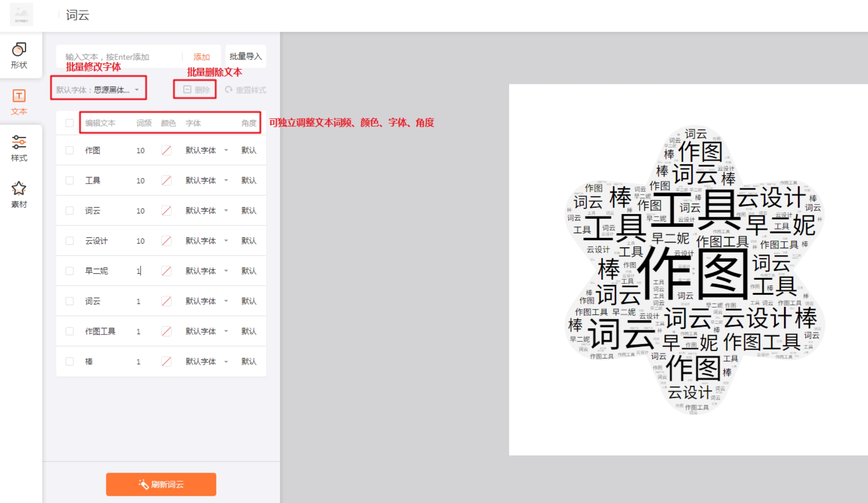Viewport: 868px width, 503px height.
Task: Check the checkbox for 棒 row
Action: pyautogui.click(x=70, y=361)
